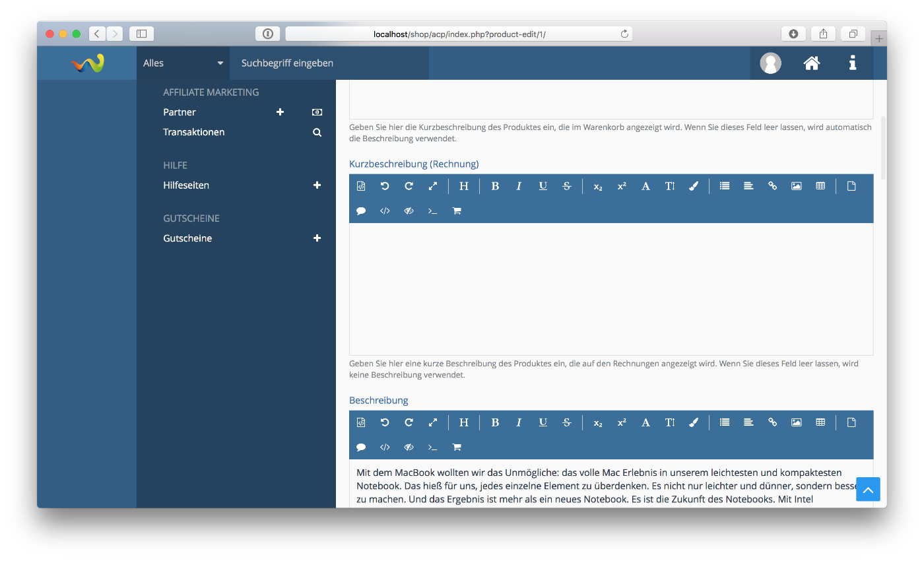Toggle strikethrough in Kurzbeschreibung (Rechnung) editor
Screen dimensions: 924x561
click(x=566, y=186)
